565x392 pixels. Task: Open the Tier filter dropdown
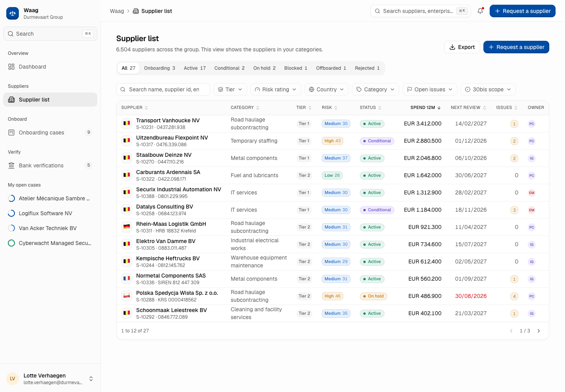230,89
